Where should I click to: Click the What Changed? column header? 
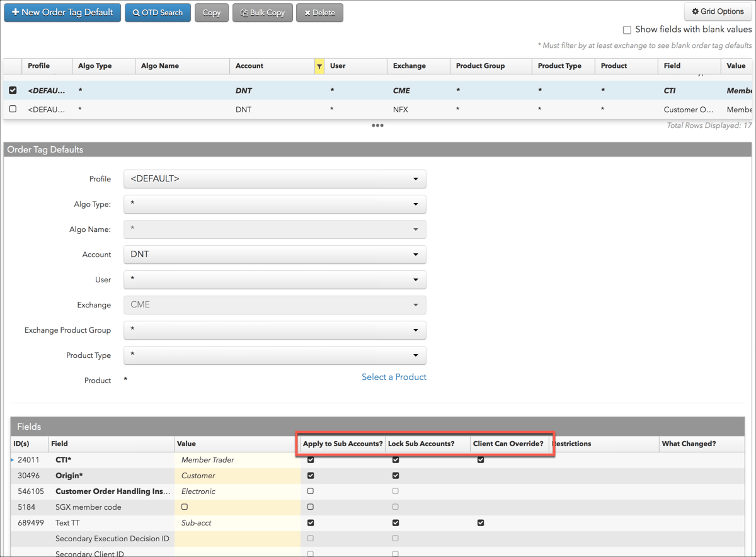[x=701, y=444]
